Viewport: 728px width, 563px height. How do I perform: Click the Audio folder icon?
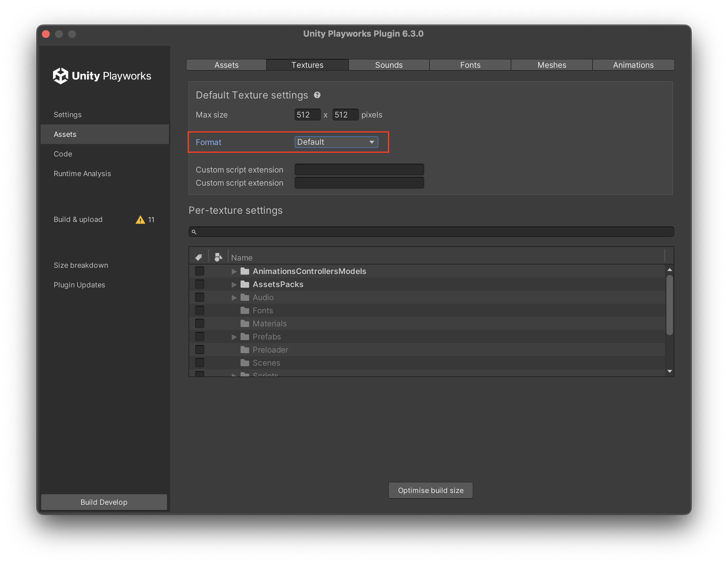click(245, 297)
